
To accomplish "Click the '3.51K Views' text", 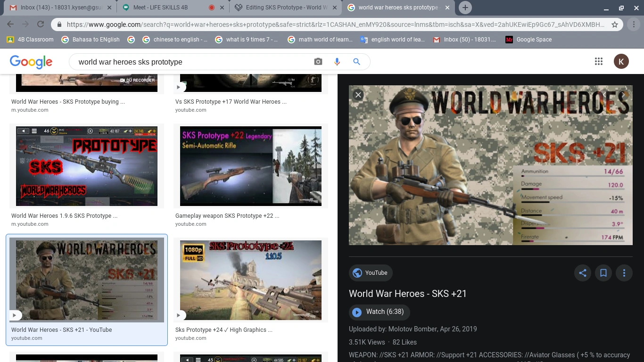I will tap(367, 342).
